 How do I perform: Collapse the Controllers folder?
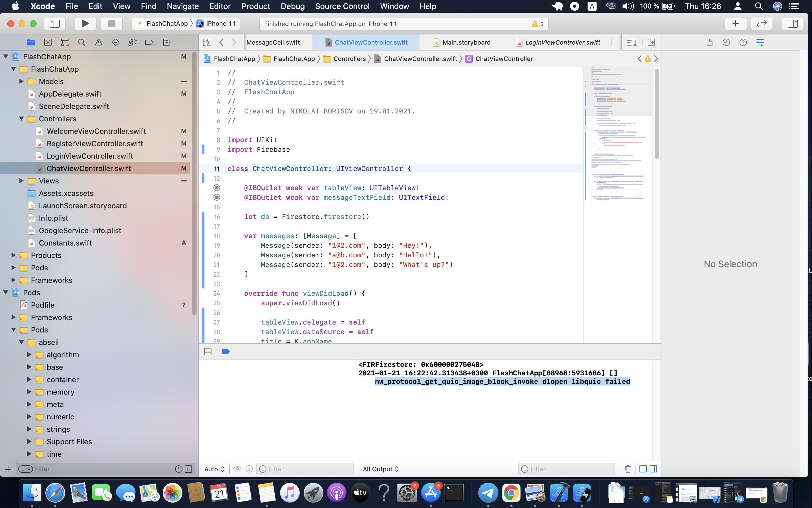pos(21,119)
